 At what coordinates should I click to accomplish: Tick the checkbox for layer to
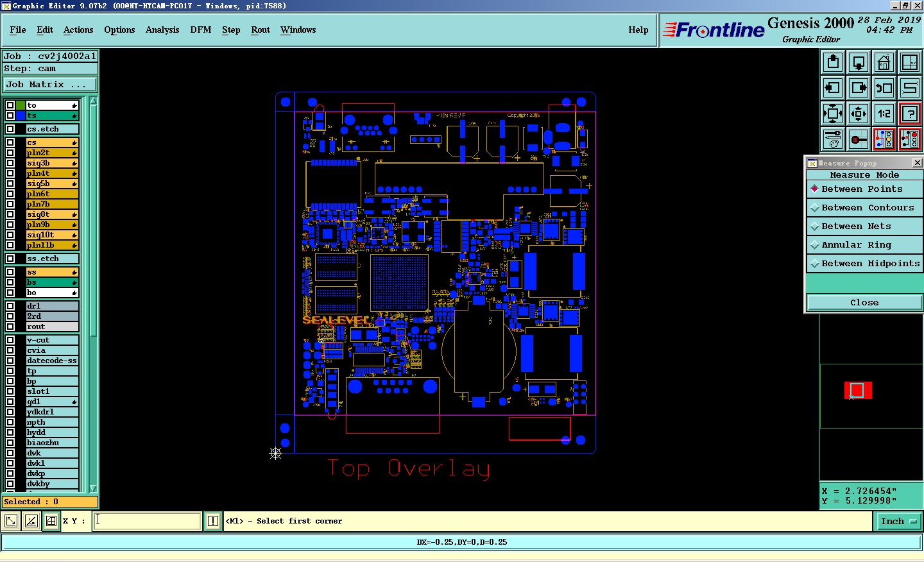[10, 105]
